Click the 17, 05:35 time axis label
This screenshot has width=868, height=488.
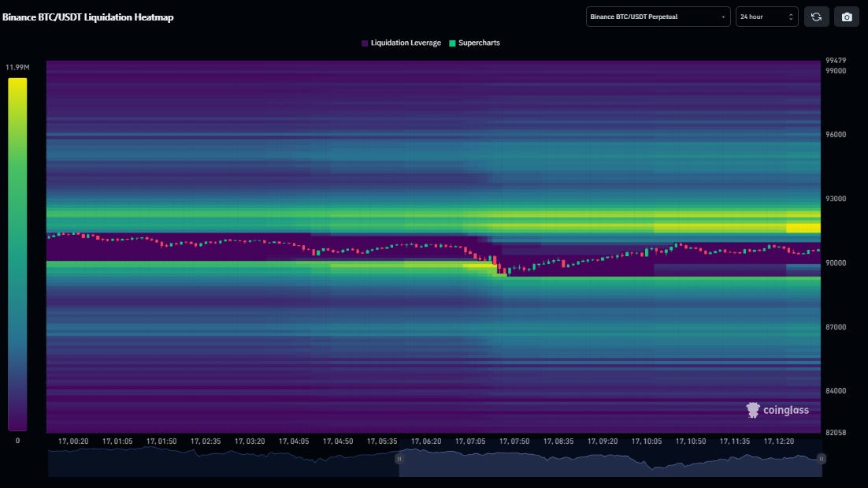tap(382, 441)
